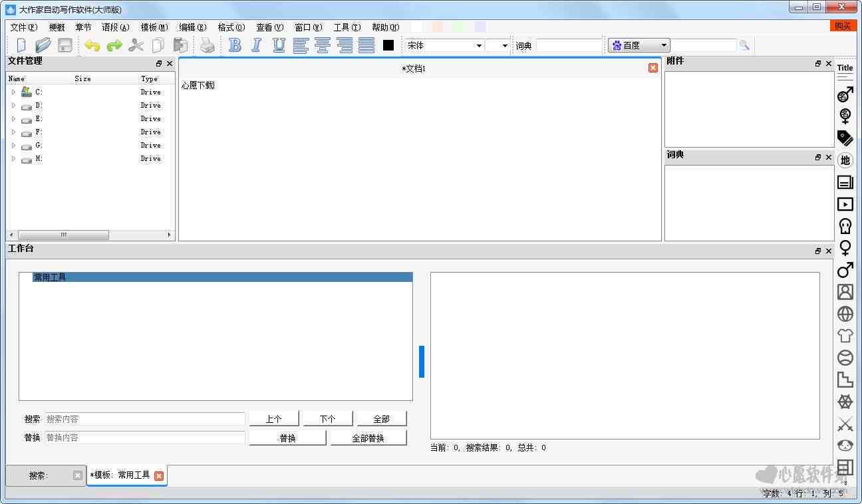Open the 文件 menu
The image size is (862, 504).
[x=23, y=27]
